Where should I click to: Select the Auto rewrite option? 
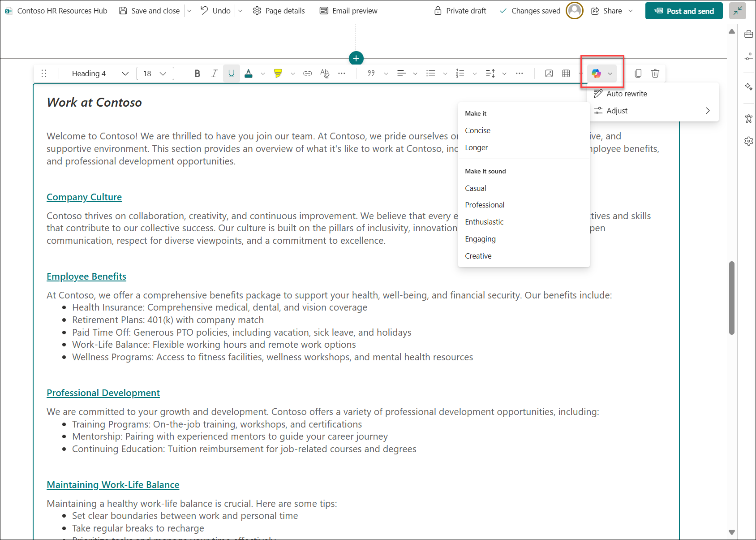tap(626, 93)
